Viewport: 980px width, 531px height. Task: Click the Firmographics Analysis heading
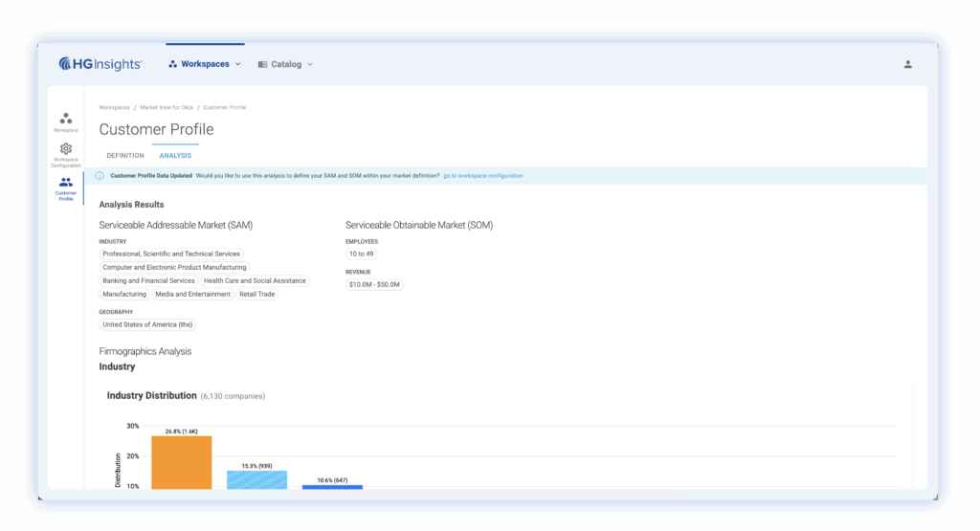point(145,351)
